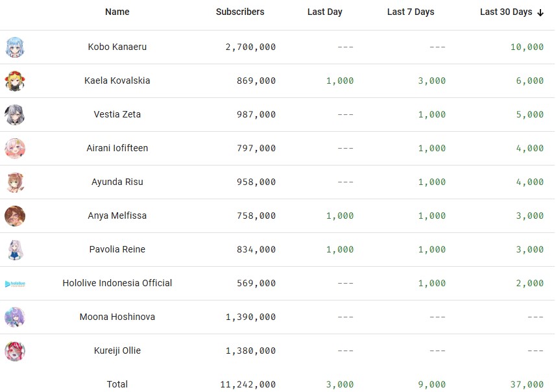
Task: Select Vestia Zeta's profile avatar
Action: (x=15, y=115)
